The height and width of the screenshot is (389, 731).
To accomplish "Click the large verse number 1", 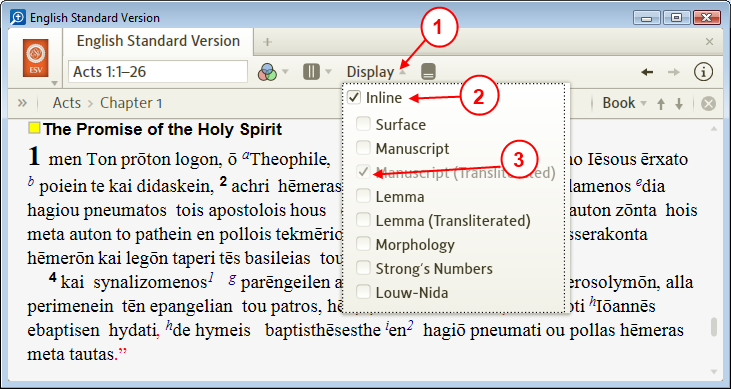I will click(x=35, y=157).
